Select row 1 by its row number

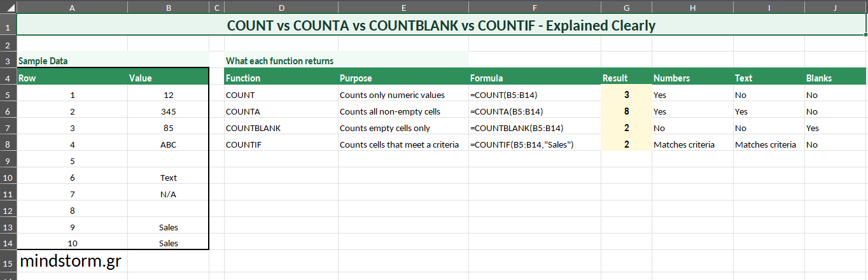[8, 27]
